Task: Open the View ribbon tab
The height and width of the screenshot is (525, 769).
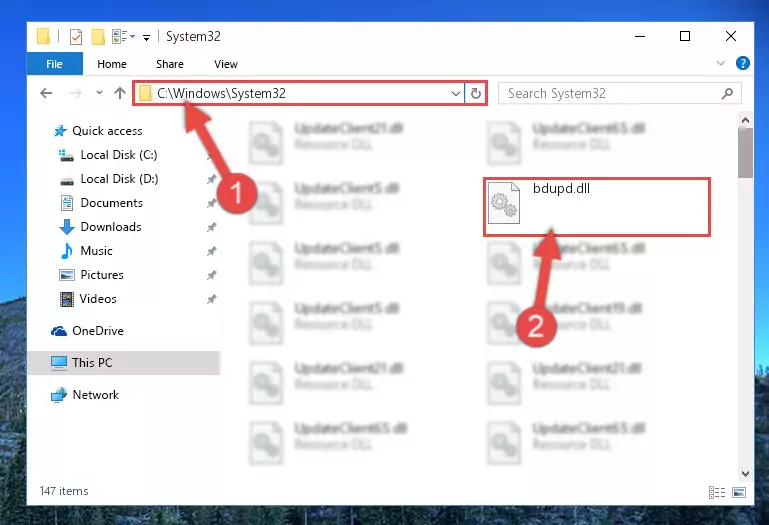Action: pyautogui.click(x=226, y=64)
